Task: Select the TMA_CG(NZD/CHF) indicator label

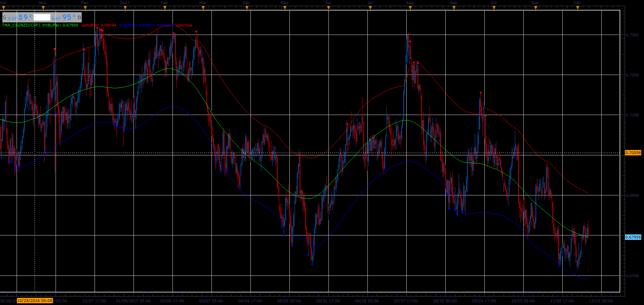Action: coord(21,25)
